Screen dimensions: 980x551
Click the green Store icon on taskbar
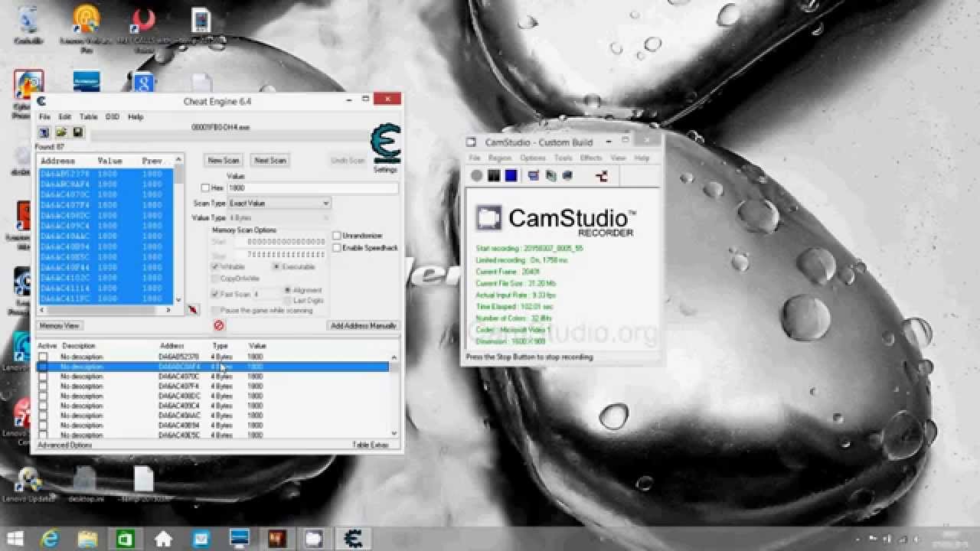(x=125, y=539)
